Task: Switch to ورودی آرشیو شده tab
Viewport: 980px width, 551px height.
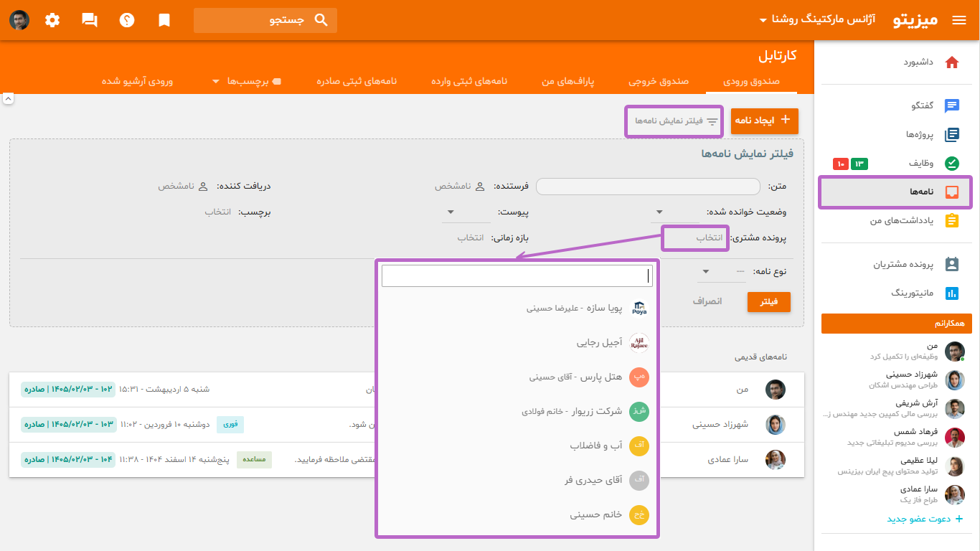Action: (137, 81)
